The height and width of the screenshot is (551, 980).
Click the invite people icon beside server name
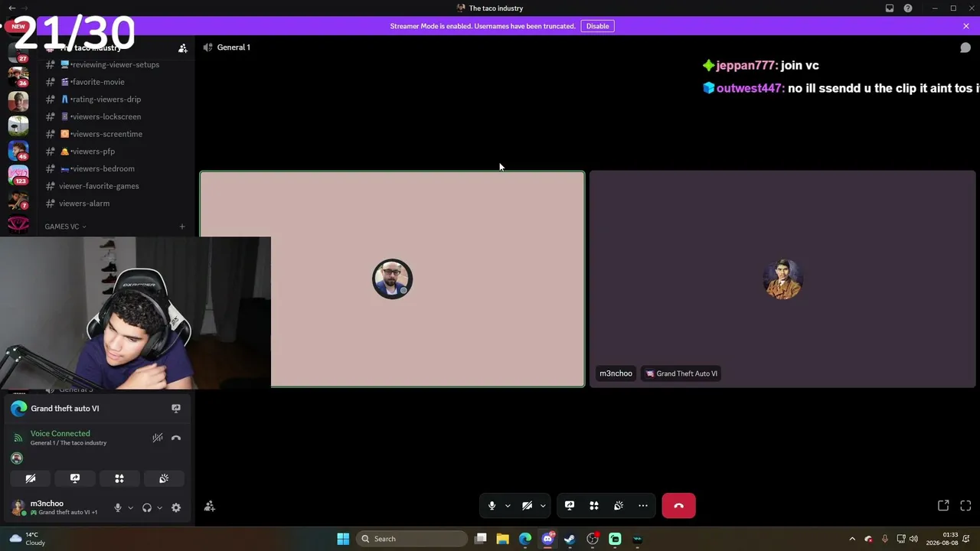(183, 48)
